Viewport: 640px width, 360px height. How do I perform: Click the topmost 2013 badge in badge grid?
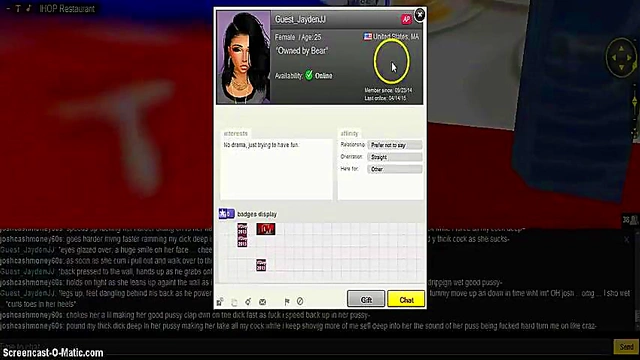(x=242, y=229)
